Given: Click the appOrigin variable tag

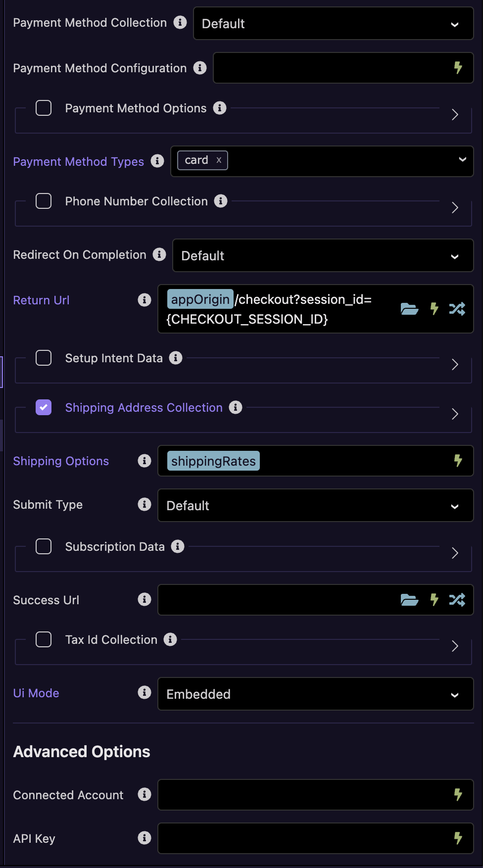Looking at the screenshot, I should pos(200,299).
